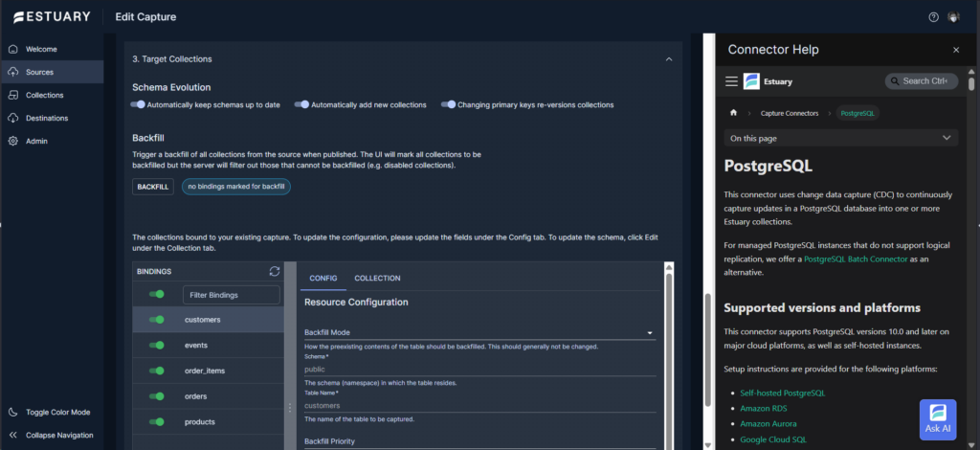The width and height of the screenshot is (980, 450).
Task: Open the PostgreSQL Batch Connector link
Action: (x=856, y=259)
